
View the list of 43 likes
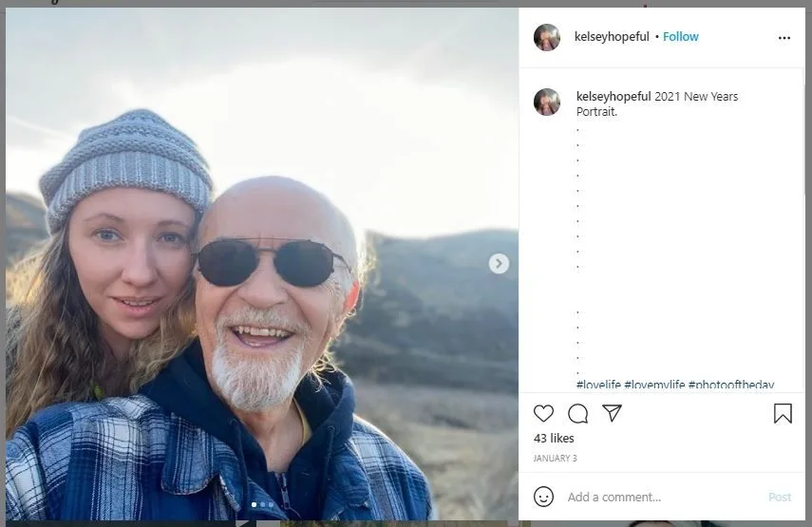554,439
